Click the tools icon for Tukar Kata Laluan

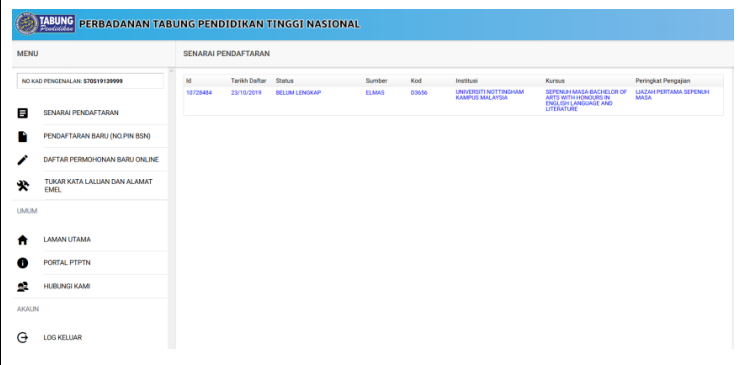(22, 186)
